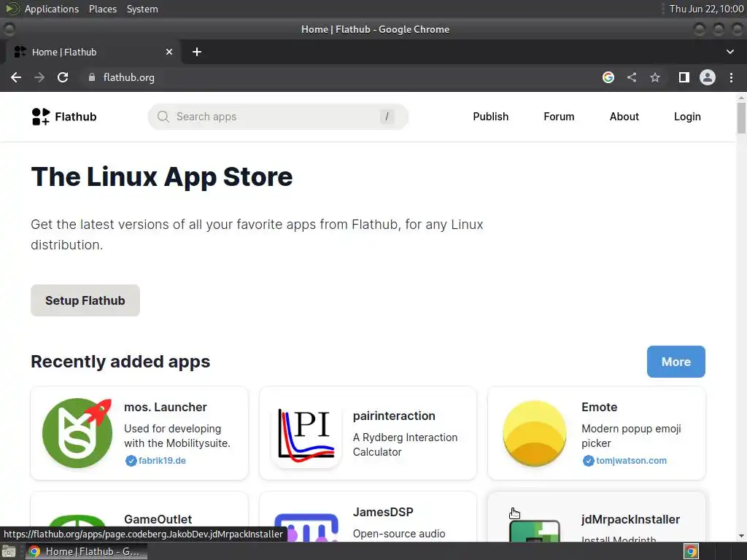Open the mos. Launcher app title
The image size is (747, 560).
pyautogui.click(x=166, y=407)
